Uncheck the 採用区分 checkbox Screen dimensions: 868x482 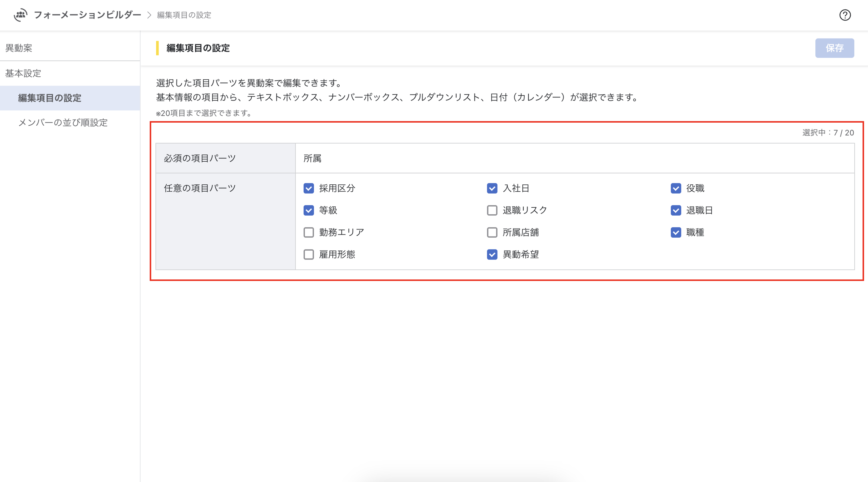click(309, 188)
